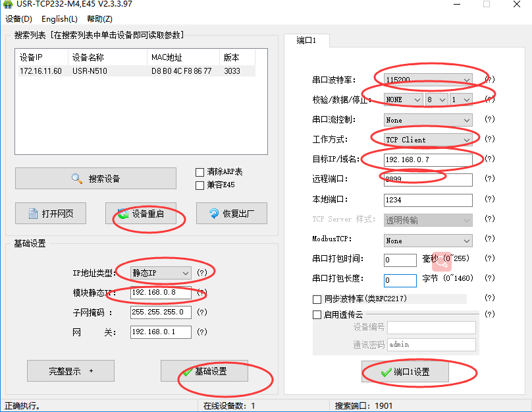This screenshot has height=412, width=532.
Task: Open the work mode TCP Client dropdown
Action: [x=466, y=140]
